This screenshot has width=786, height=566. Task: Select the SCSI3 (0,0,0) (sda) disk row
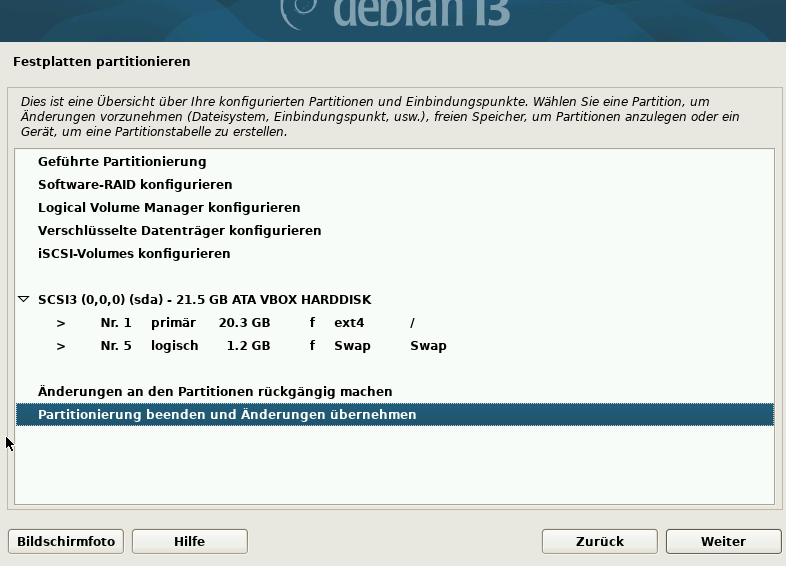pyautogui.click(x=395, y=300)
